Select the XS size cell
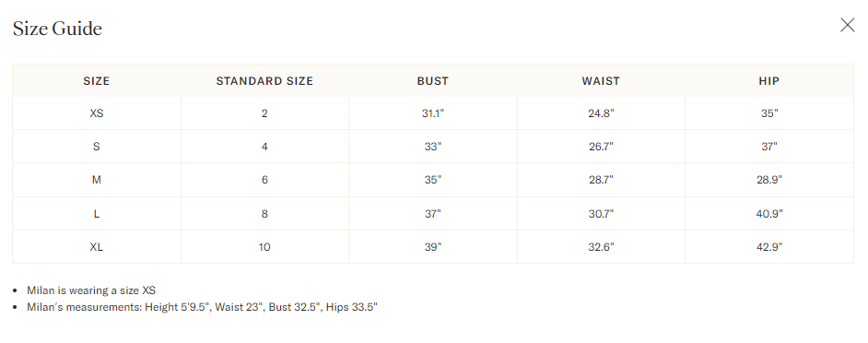The width and height of the screenshot is (868, 343). point(97,113)
